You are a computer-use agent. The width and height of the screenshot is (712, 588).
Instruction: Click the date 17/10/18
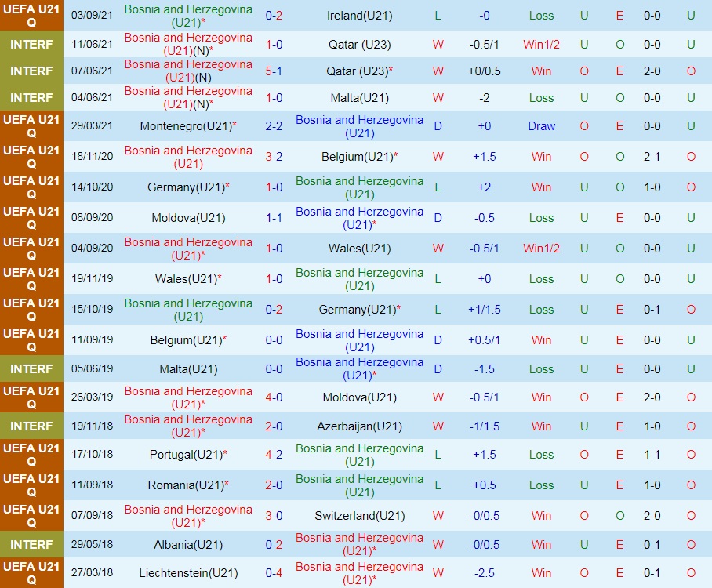93,455
